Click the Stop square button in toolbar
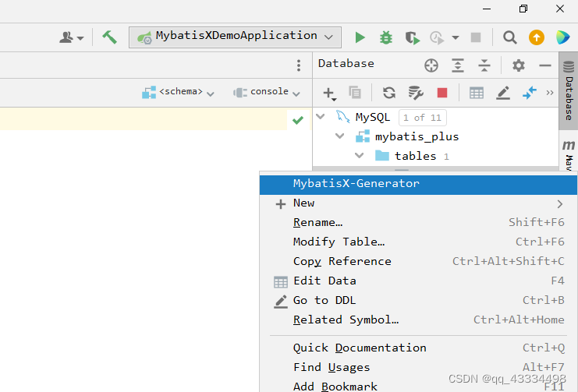 point(476,37)
